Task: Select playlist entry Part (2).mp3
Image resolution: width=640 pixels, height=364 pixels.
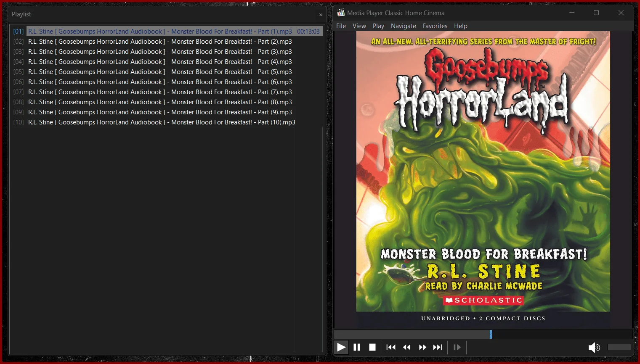Action: point(167,42)
